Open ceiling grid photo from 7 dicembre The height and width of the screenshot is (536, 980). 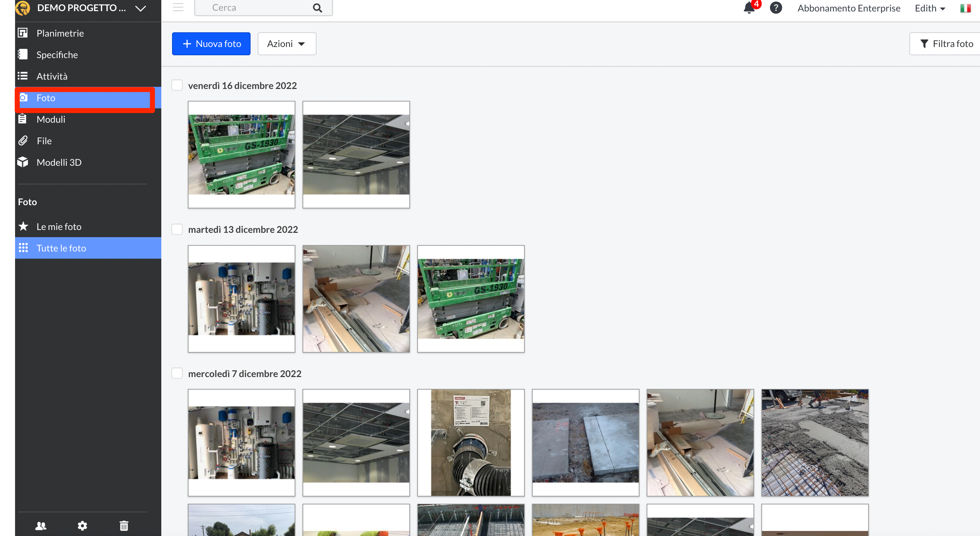(356, 443)
